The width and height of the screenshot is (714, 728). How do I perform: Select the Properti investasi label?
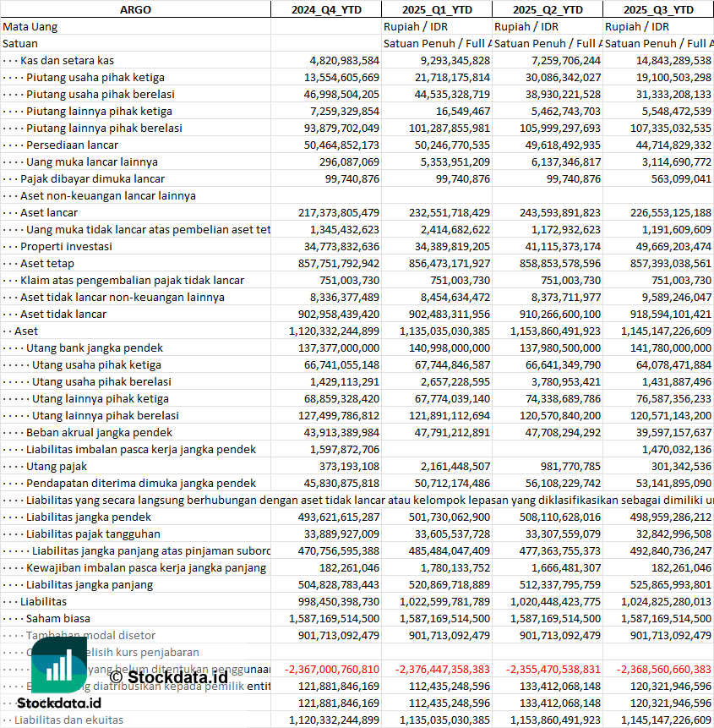coord(66,247)
